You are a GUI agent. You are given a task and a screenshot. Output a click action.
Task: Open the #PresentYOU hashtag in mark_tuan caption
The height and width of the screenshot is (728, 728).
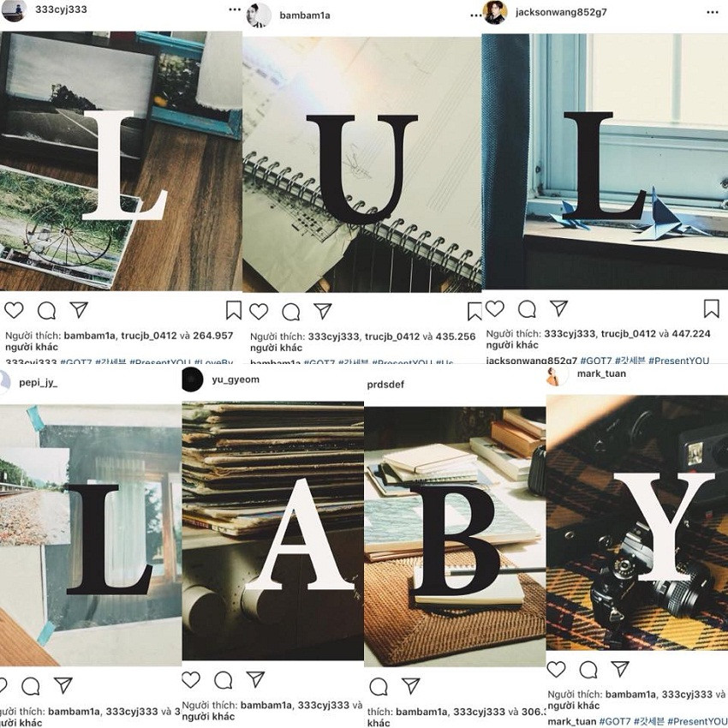pos(697,721)
